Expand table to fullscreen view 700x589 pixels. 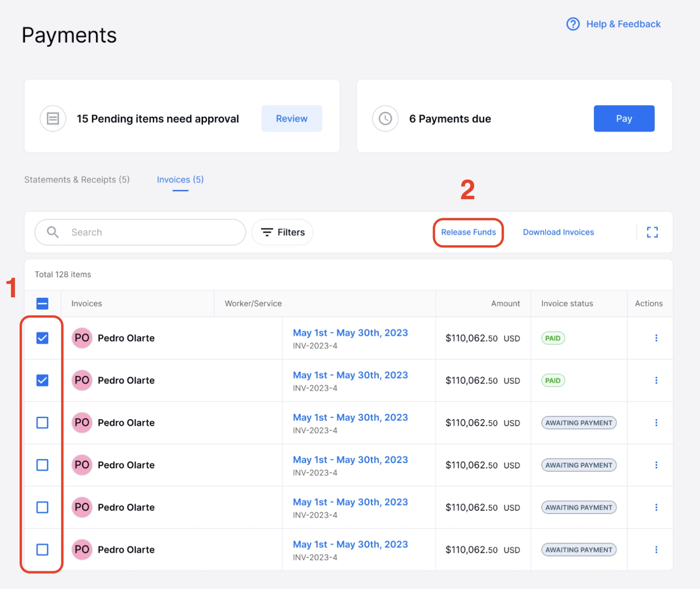(652, 232)
